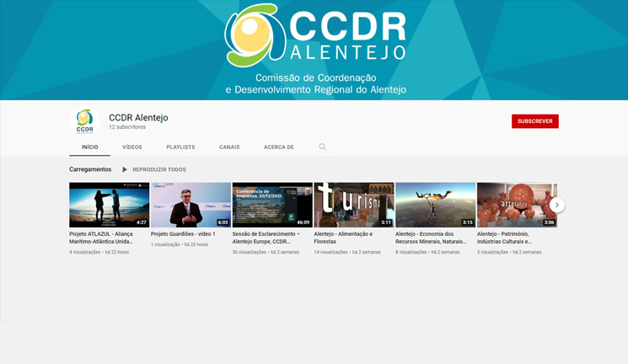Click title Alentejo - Alimentação e Florestas

pyautogui.click(x=343, y=238)
